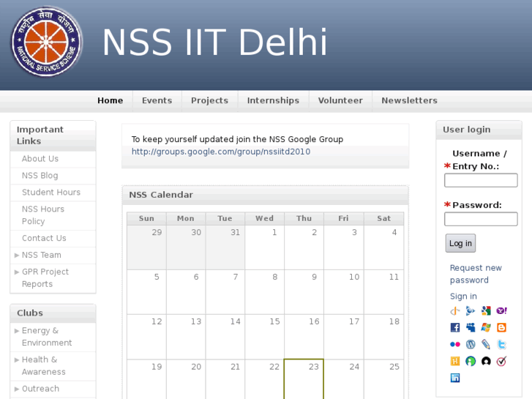Viewport: 532px width, 399px height.
Task: Select calendar day 25 under Sat
Action: pyautogui.click(x=383, y=379)
